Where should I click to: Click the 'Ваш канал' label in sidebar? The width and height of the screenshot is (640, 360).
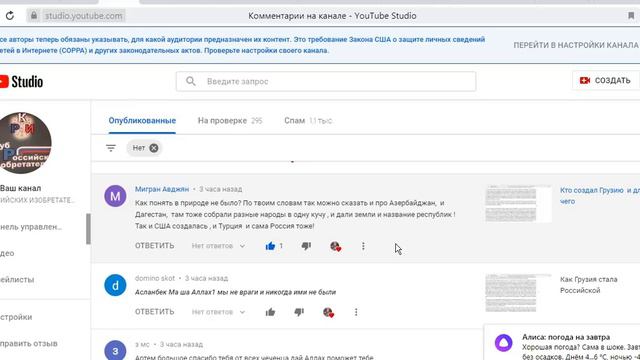pos(20,188)
